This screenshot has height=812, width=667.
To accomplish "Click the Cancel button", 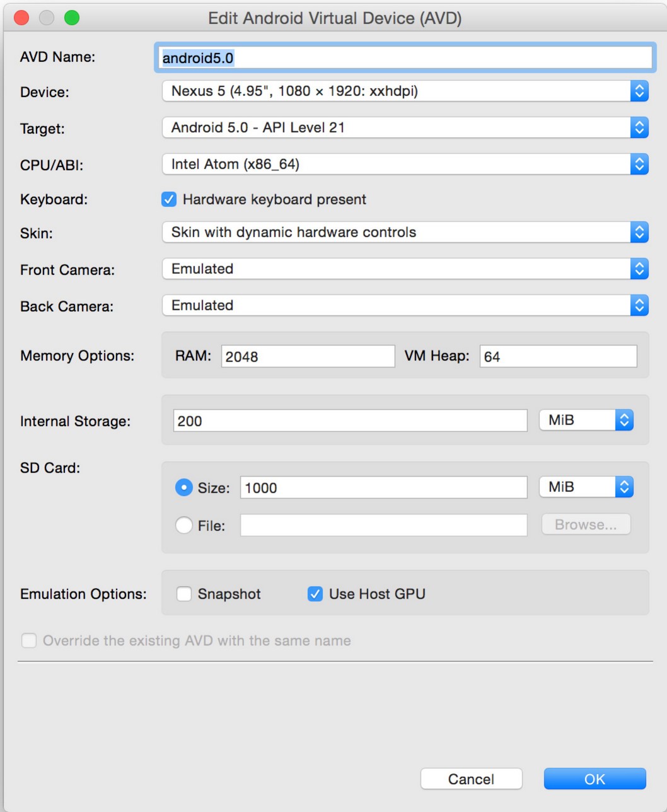I will coord(472,779).
